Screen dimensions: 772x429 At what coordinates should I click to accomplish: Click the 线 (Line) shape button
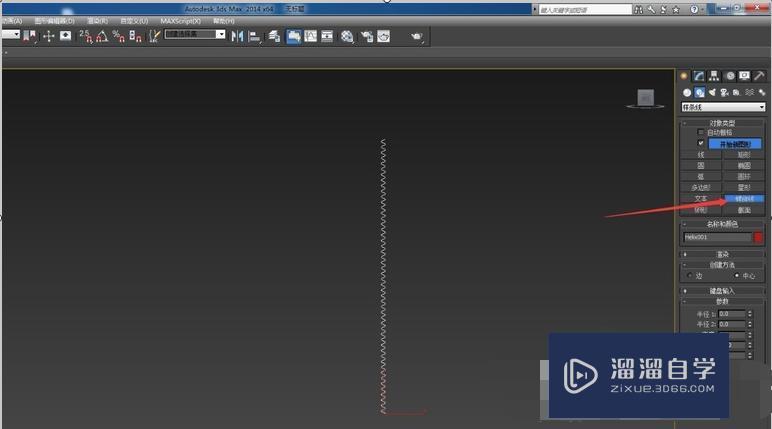click(x=701, y=155)
